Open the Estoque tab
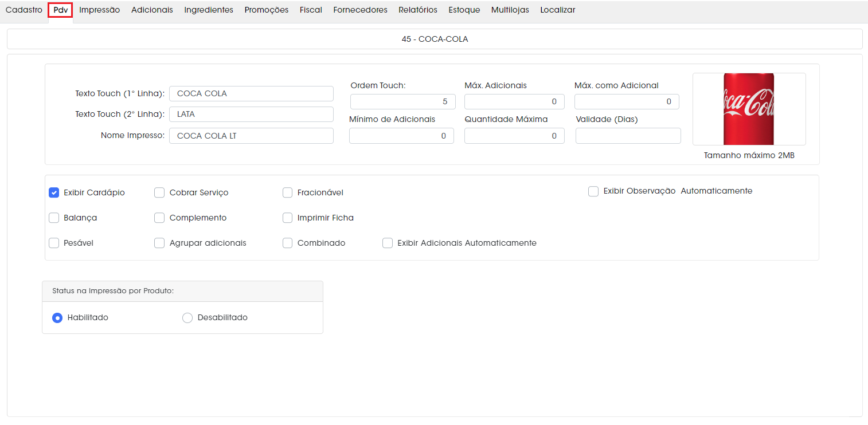 tap(464, 10)
